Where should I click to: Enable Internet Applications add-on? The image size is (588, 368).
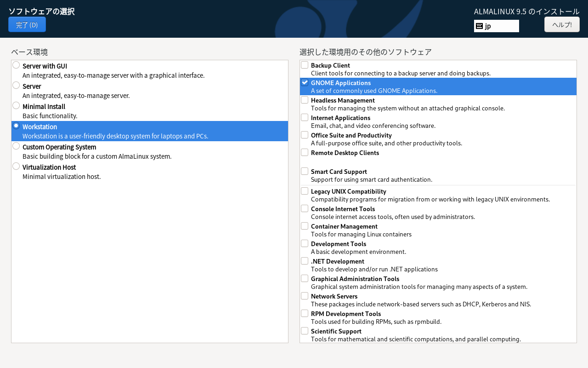[305, 118]
